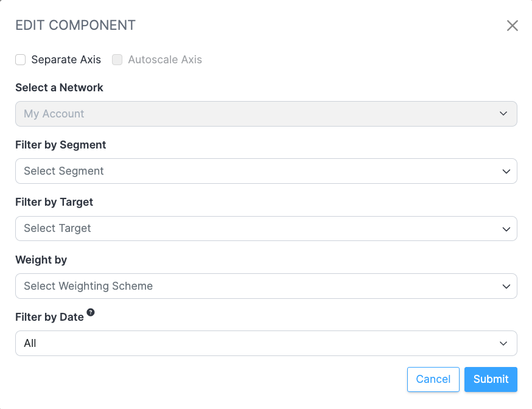Viewport: 532px width, 409px height.
Task: Enable the Separate Axis checkbox
Action: click(21, 60)
